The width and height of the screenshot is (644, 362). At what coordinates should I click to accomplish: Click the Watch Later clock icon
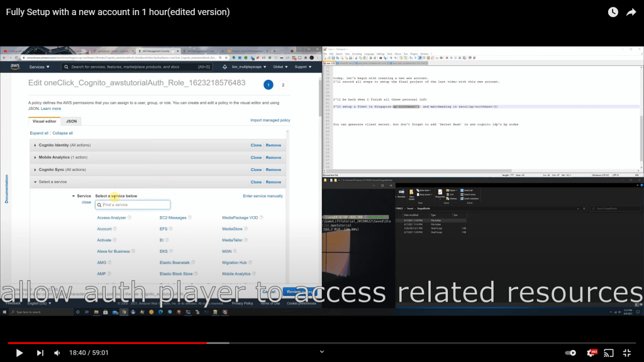(x=613, y=13)
